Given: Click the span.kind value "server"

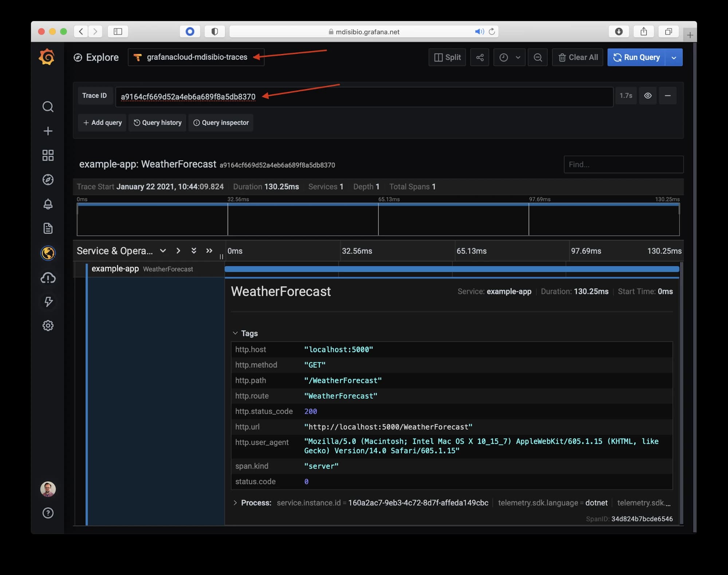Looking at the screenshot, I should coord(321,466).
